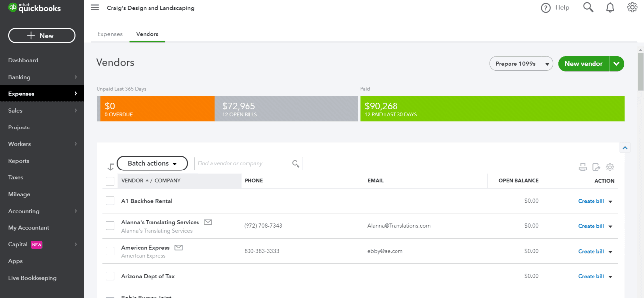Open the table settings gear icon
This screenshot has width=644, height=298.
(610, 167)
